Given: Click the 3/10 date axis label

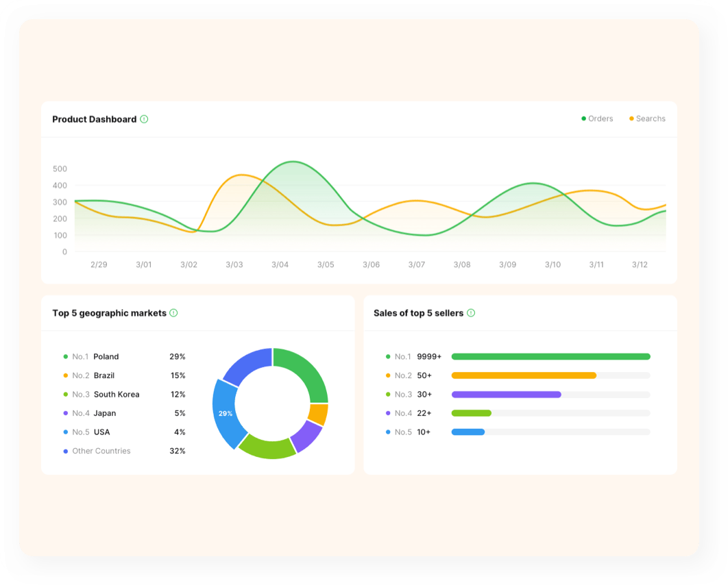Looking at the screenshot, I should (553, 264).
